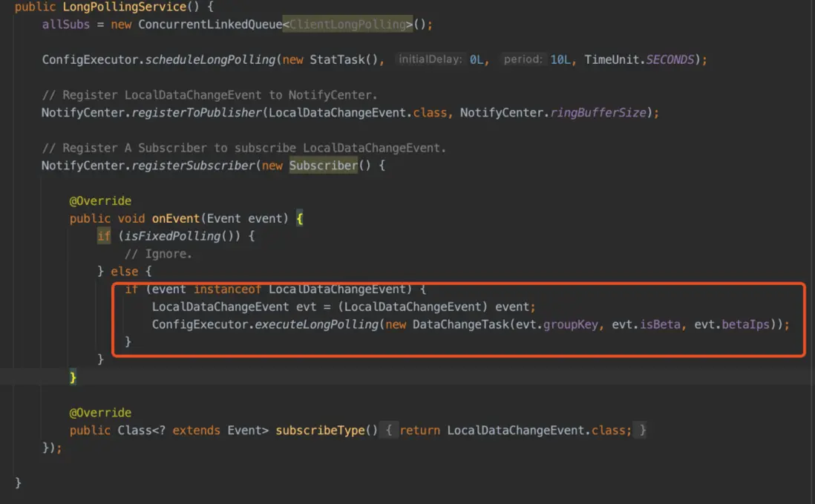Viewport: 815px width, 504px height.
Task: Click the subscribeType method name
Action: (x=320, y=431)
